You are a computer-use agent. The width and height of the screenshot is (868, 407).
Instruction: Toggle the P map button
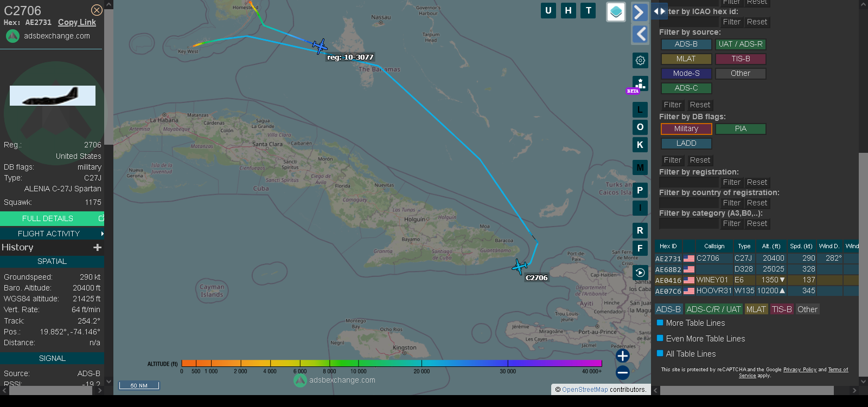click(640, 190)
